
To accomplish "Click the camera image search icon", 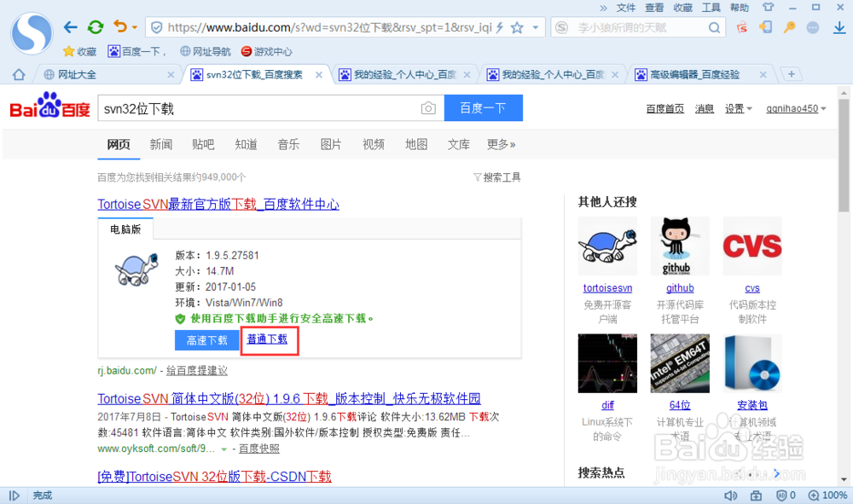I will click(428, 108).
